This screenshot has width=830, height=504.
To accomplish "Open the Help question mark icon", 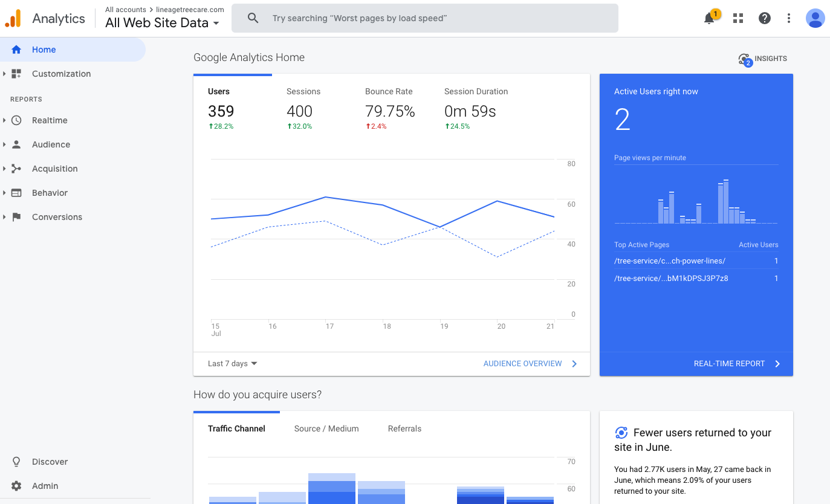I will (x=765, y=18).
